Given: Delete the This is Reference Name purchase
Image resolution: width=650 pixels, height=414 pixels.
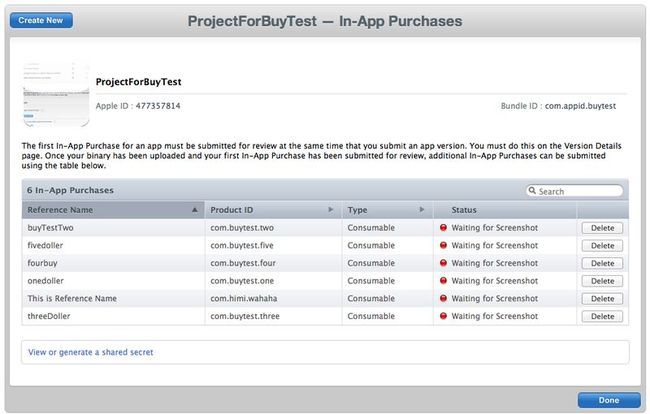Looking at the screenshot, I should (x=602, y=299).
